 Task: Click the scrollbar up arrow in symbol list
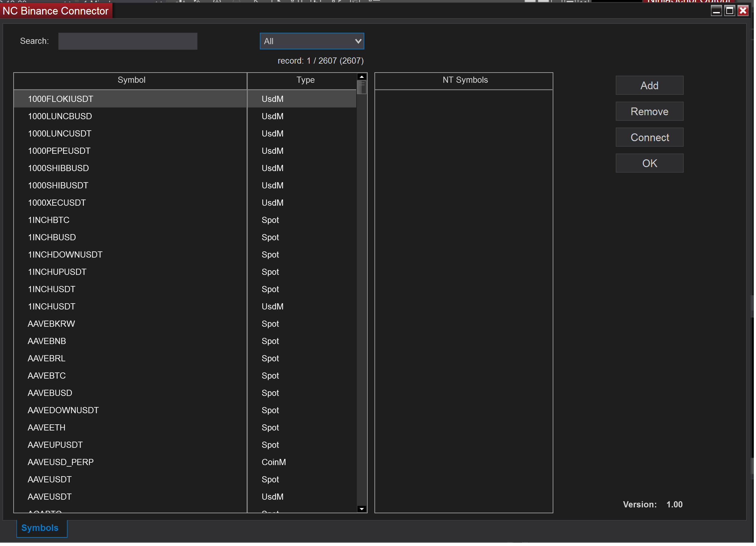[x=362, y=77]
